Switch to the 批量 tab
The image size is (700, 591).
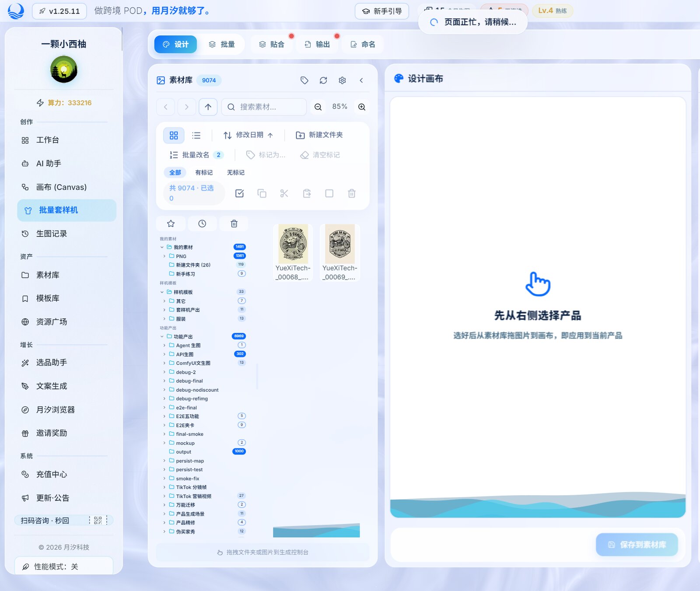pos(222,44)
